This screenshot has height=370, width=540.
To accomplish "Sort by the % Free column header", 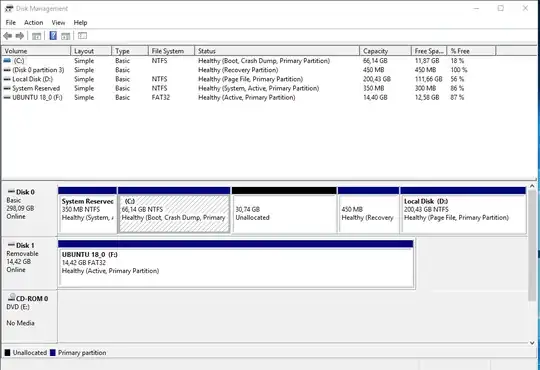I will [x=471, y=51].
